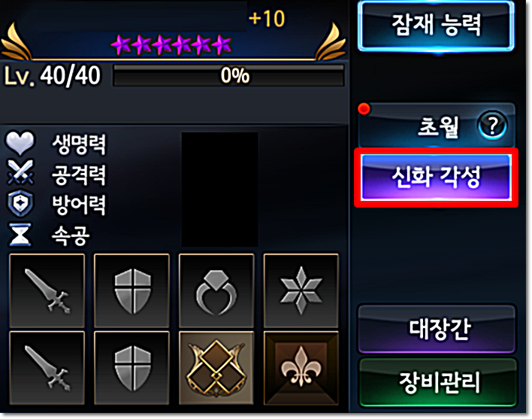Open the golden diamond crest slot
The image size is (532, 419).
[x=216, y=368]
